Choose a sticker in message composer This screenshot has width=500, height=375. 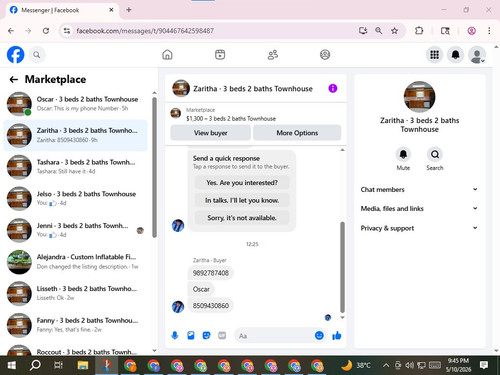(206, 335)
